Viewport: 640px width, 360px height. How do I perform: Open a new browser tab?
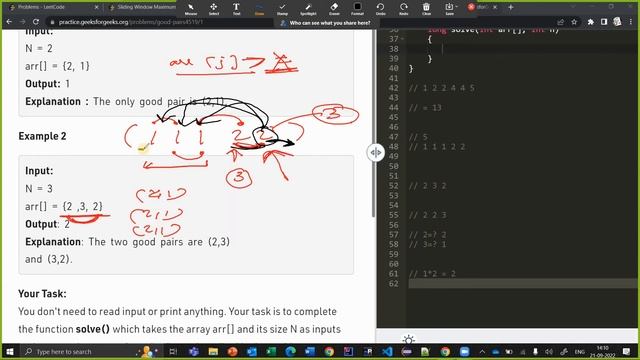(x=511, y=7)
